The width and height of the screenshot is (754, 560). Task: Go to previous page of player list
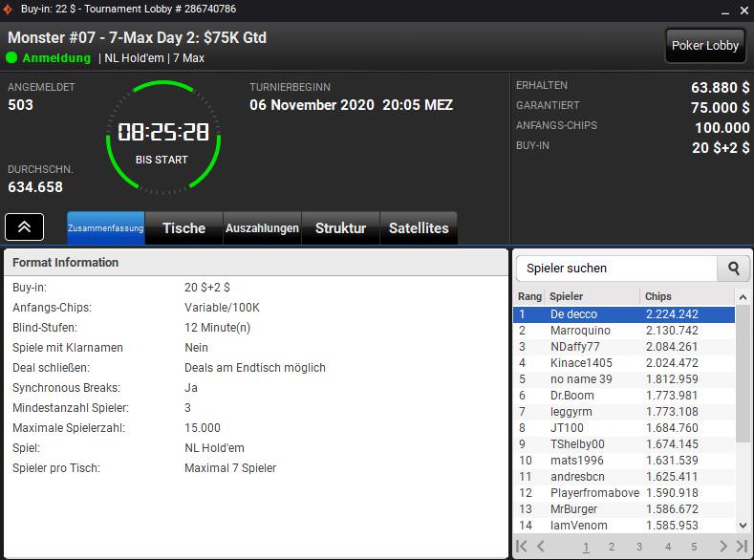click(x=541, y=547)
